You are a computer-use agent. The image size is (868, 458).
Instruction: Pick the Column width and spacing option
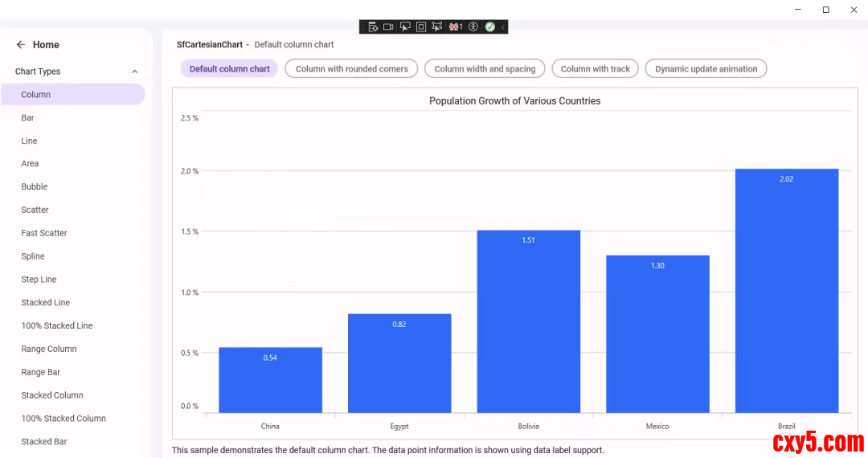(x=485, y=69)
